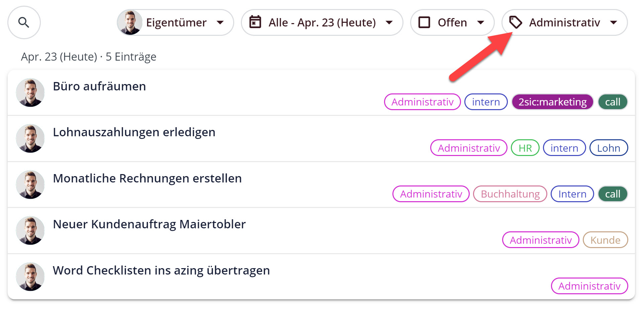Select the Kunde tag on Maiertobler entry
Image resolution: width=644 pixels, height=310 pixels.
605,240
